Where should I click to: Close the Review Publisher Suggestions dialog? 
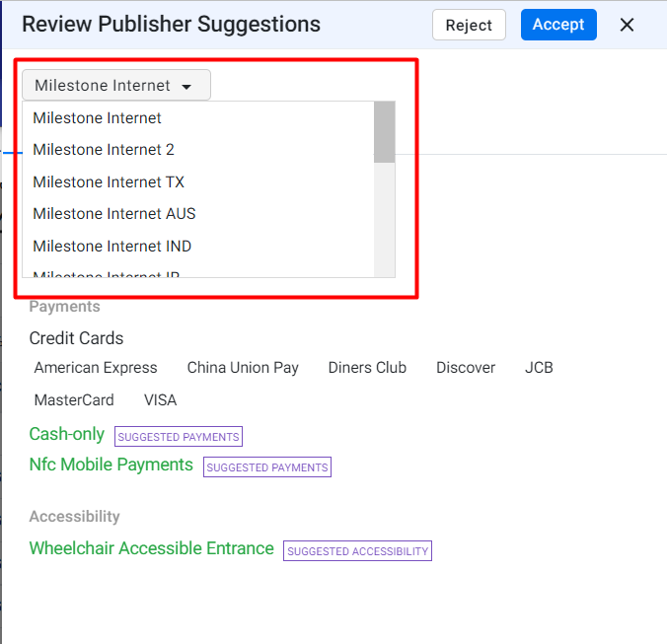click(627, 25)
